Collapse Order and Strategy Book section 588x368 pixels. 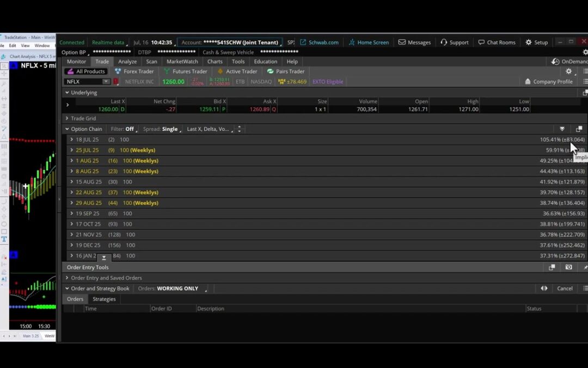(x=67, y=288)
